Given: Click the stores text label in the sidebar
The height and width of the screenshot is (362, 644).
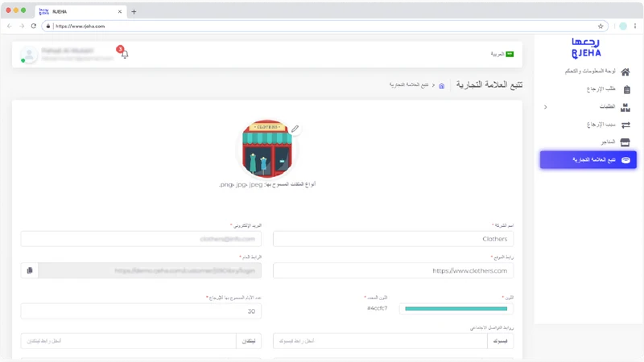Looking at the screenshot, I should pyautogui.click(x=608, y=142).
